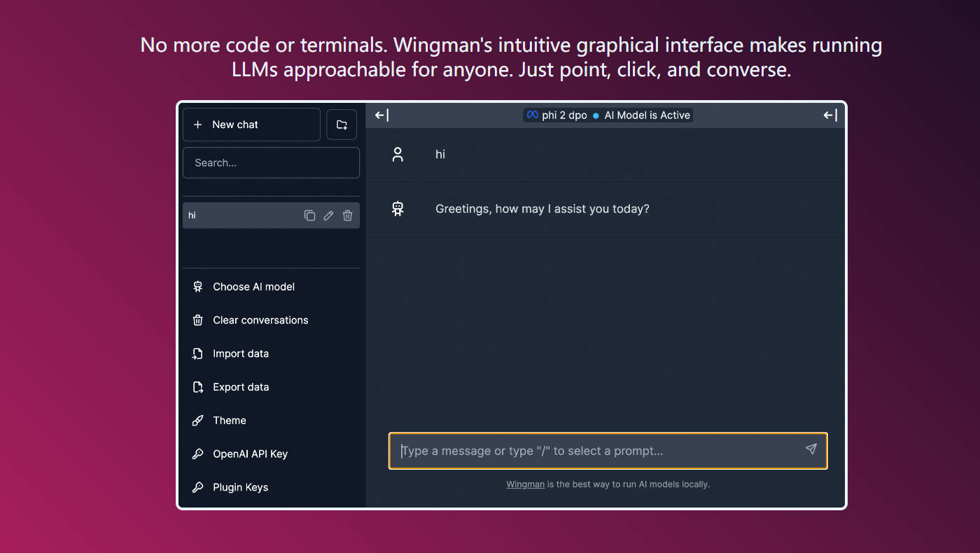The width and height of the screenshot is (980, 553).
Task: Click the Meta logo next to phi 2 dpo
Action: (532, 115)
